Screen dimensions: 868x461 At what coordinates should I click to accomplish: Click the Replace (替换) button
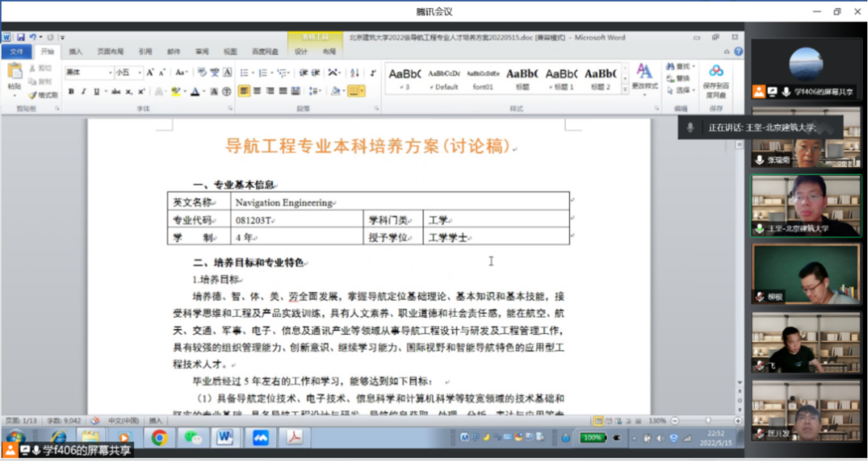[x=679, y=78]
